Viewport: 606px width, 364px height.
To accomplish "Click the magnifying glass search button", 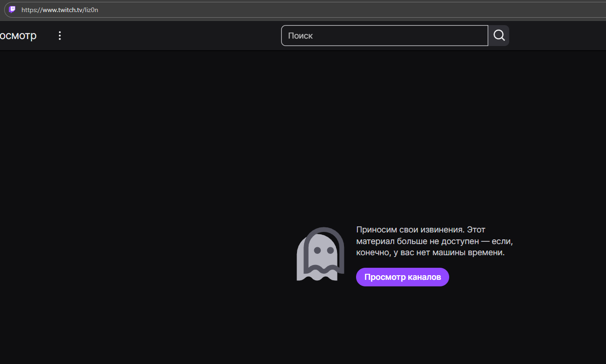I will (499, 35).
